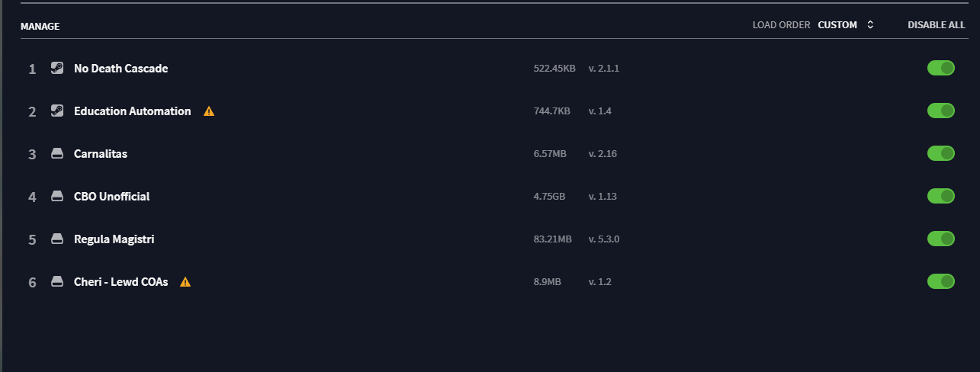The height and width of the screenshot is (372, 980).
Task: Click the warning triangle next to Cheri - Lewd COAs
Action: click(x=185, y=282)
